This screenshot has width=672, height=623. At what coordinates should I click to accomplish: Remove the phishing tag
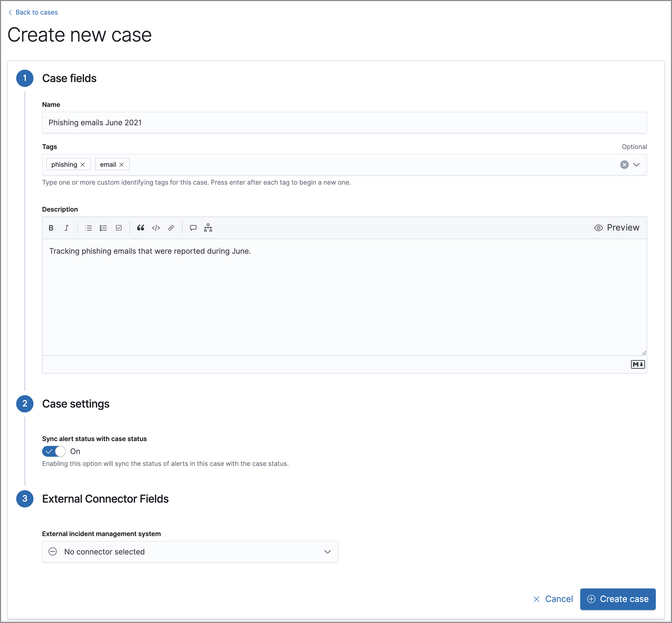point(83,164)
